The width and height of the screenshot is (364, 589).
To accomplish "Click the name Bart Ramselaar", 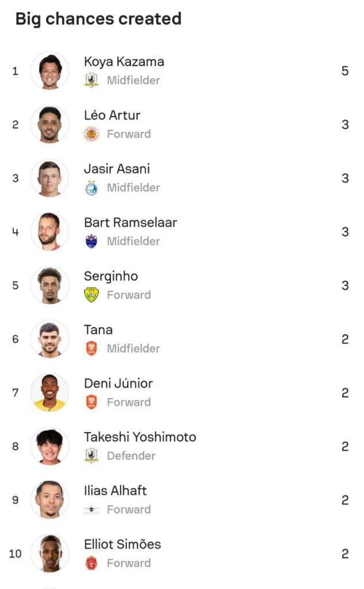I will tap(131, 223).
